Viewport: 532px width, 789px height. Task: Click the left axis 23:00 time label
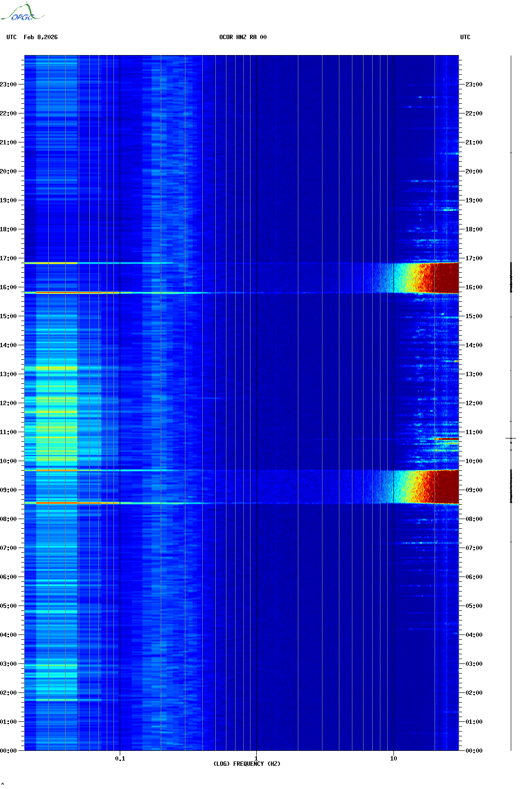click(x=8, y=85)
